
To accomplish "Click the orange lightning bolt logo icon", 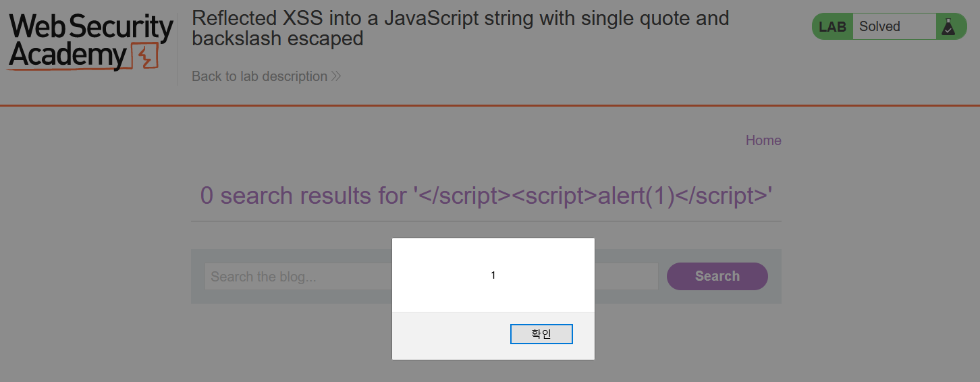I will [x=147, y=56].
